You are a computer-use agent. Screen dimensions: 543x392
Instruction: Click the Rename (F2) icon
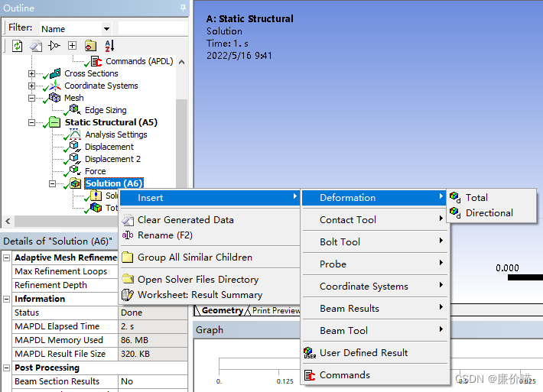coord(128,235)
